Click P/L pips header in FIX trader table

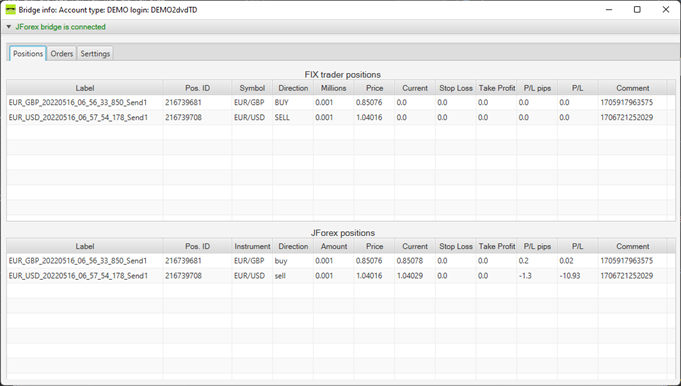click(537, 88)
